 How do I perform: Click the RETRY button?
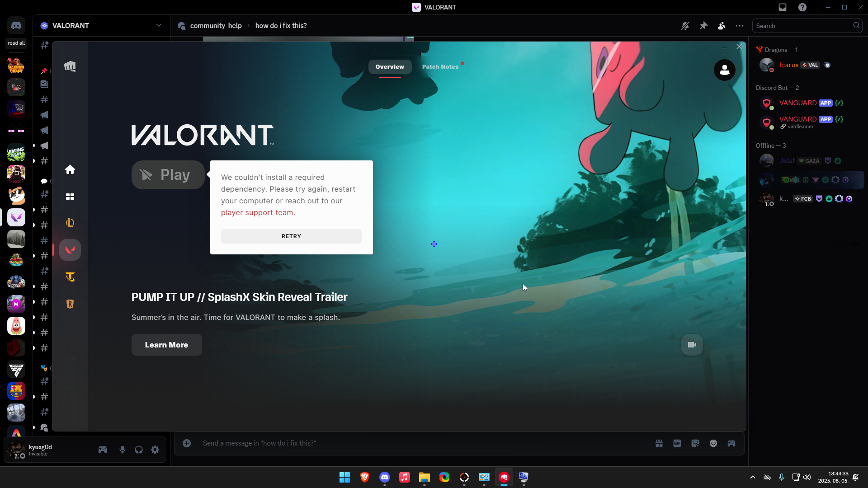pyautogui.click(x=292, y=236)
